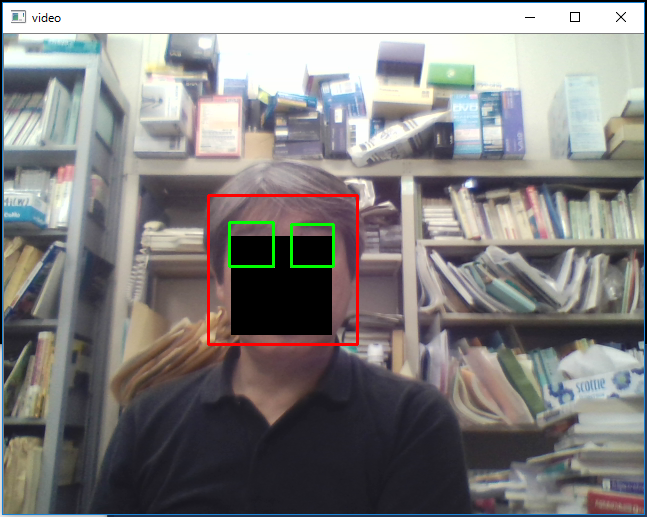Close the video window

pyautogui.click(x=621, y=17)
